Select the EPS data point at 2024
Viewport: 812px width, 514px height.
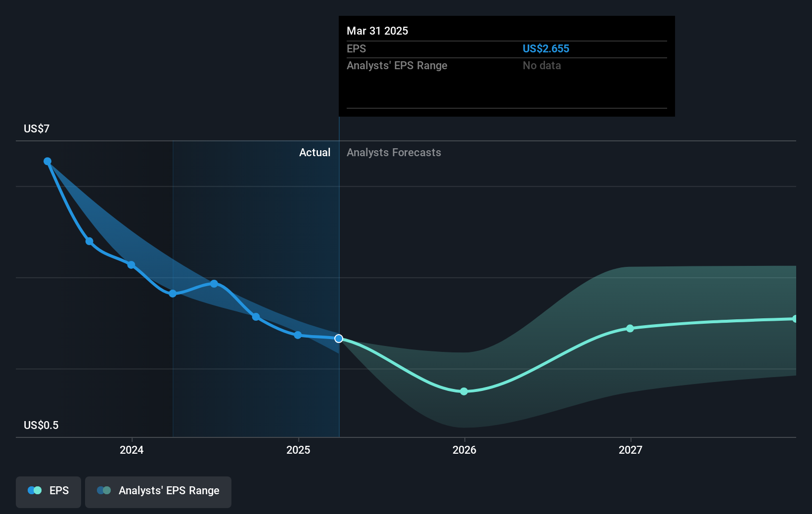[x=131, y=265]
